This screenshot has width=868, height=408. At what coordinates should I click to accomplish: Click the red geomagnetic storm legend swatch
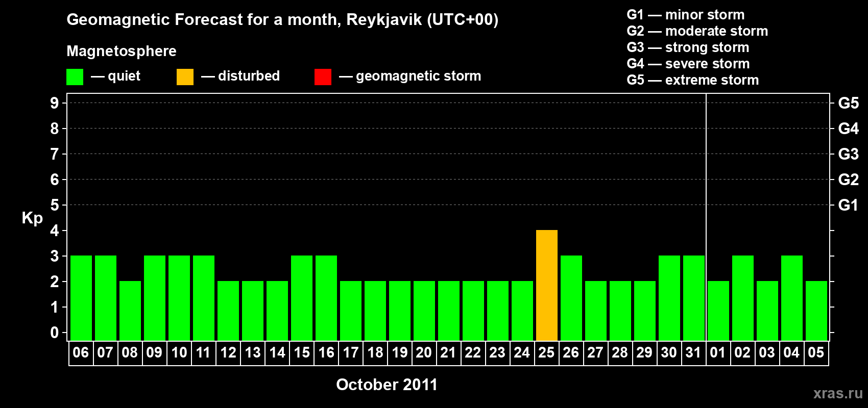coord(323,77)
